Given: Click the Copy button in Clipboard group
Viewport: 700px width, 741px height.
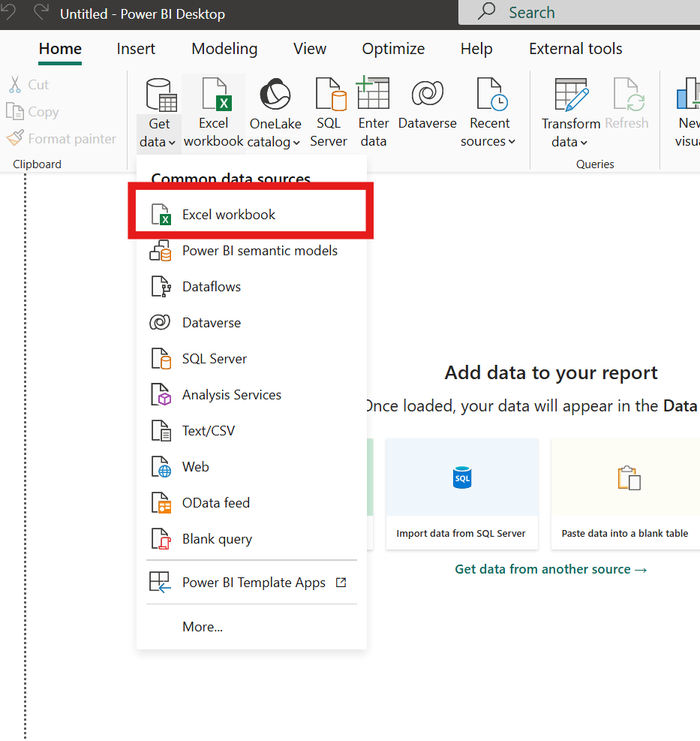Looking at the screenshot, I should pos(32,112).
